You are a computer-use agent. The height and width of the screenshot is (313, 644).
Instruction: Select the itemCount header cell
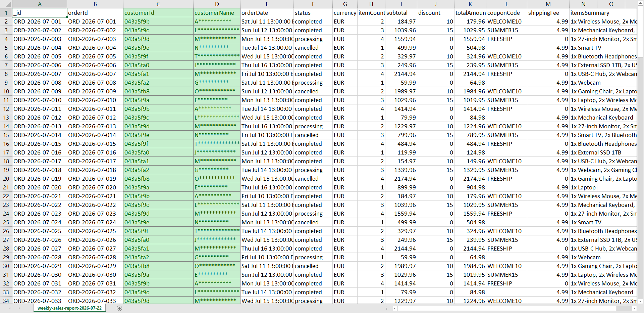tap(371, 13)
